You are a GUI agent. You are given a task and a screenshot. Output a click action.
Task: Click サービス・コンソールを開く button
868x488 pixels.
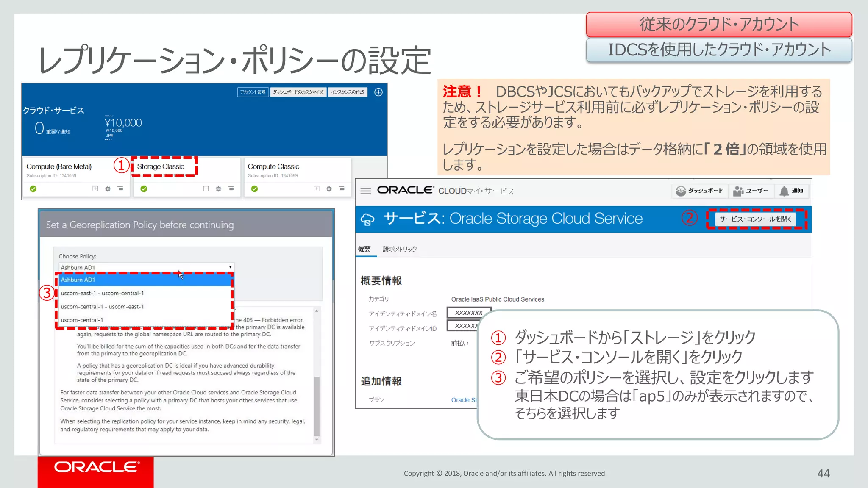coord(755,219)
